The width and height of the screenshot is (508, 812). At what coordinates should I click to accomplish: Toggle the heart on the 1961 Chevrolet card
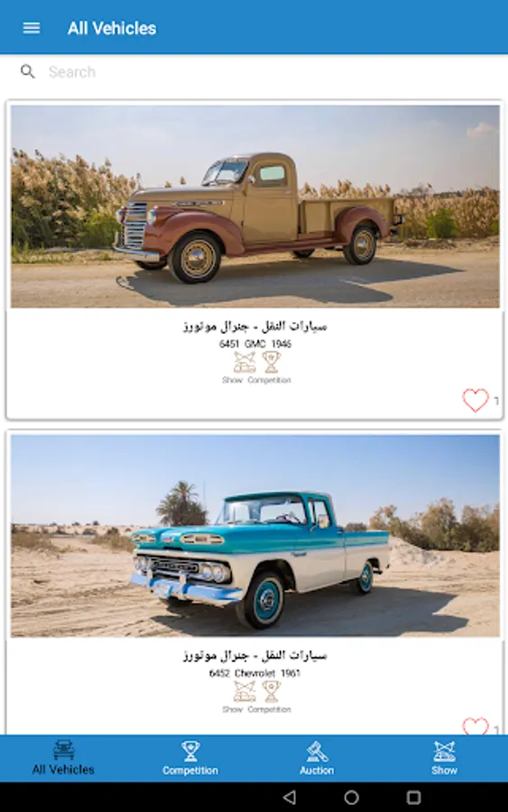point(475,726)
